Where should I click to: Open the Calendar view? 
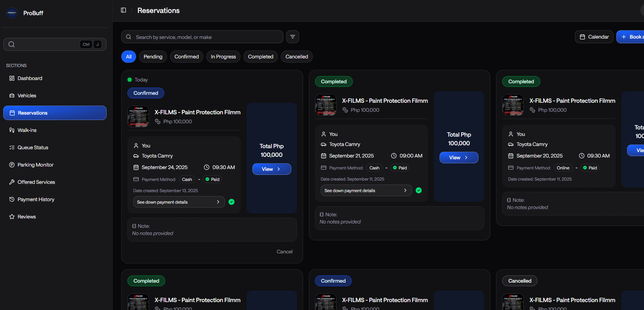coord(594,37)
